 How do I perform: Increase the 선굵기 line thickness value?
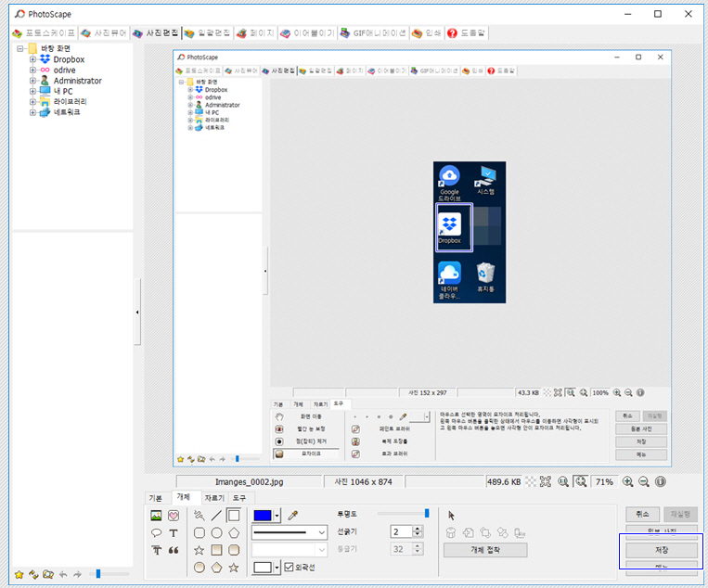pos(418,529)
